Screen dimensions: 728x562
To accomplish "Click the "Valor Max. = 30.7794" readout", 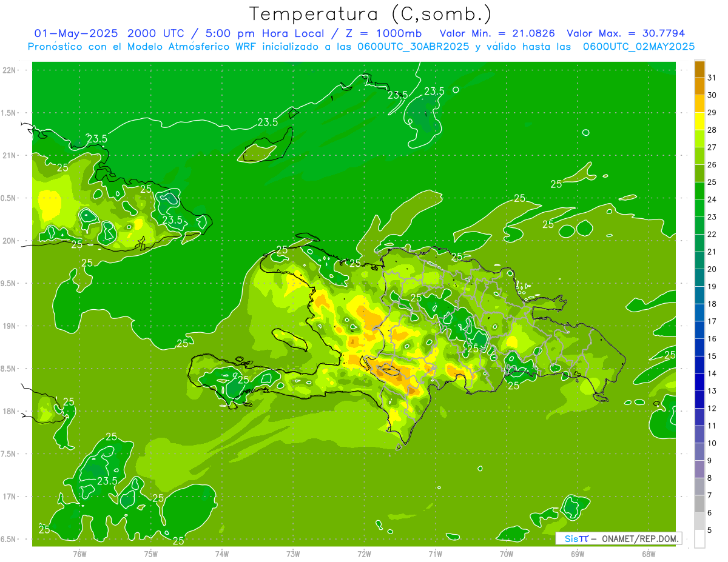I will pos(625,33).
